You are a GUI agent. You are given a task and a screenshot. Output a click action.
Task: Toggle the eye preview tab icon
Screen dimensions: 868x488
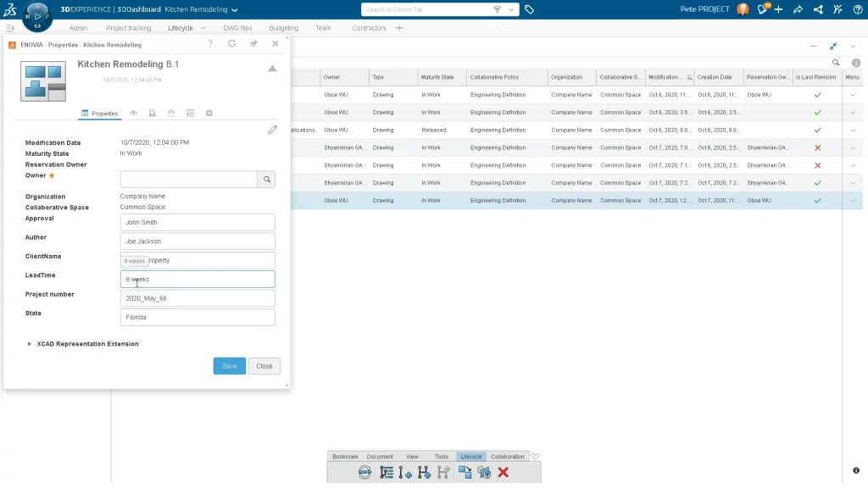click(134, 113)
